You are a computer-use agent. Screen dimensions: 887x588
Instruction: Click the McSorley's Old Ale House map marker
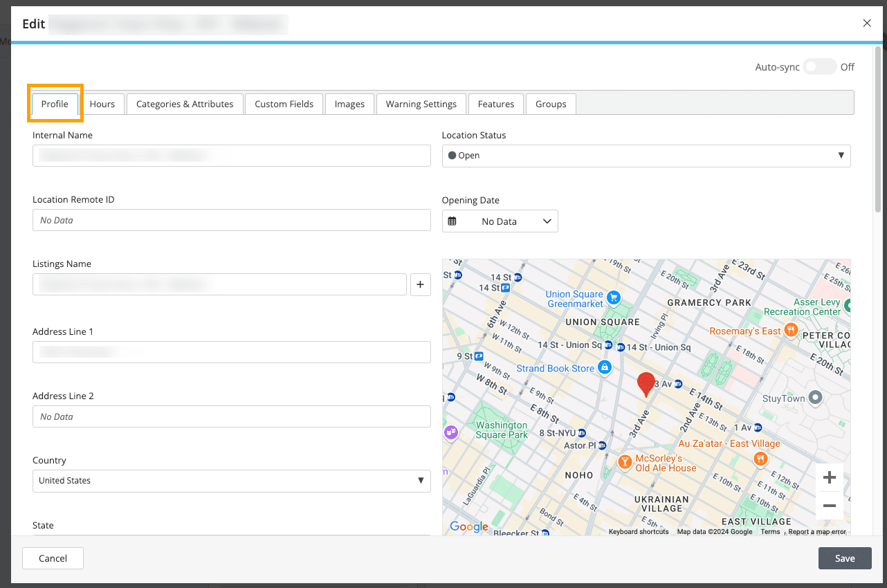[x=623, y=461]
